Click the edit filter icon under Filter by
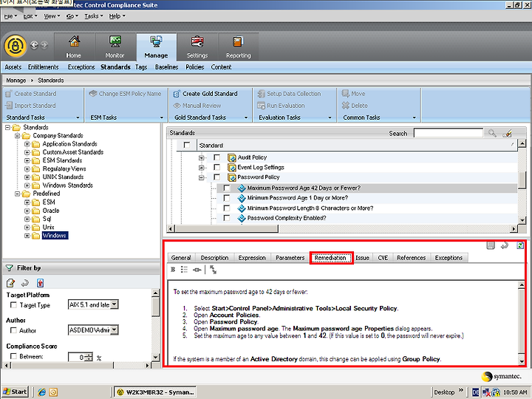Screen dimensions: 532x399 coord(10,282)
